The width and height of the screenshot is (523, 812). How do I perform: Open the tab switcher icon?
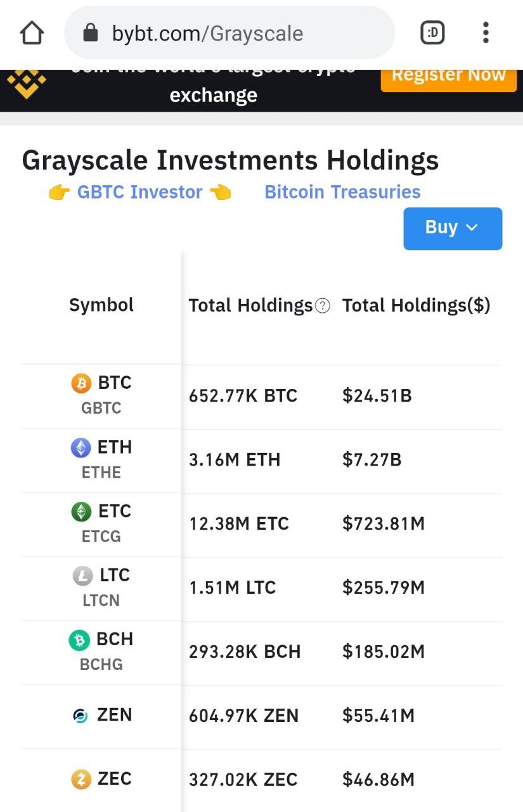(433, 32)
